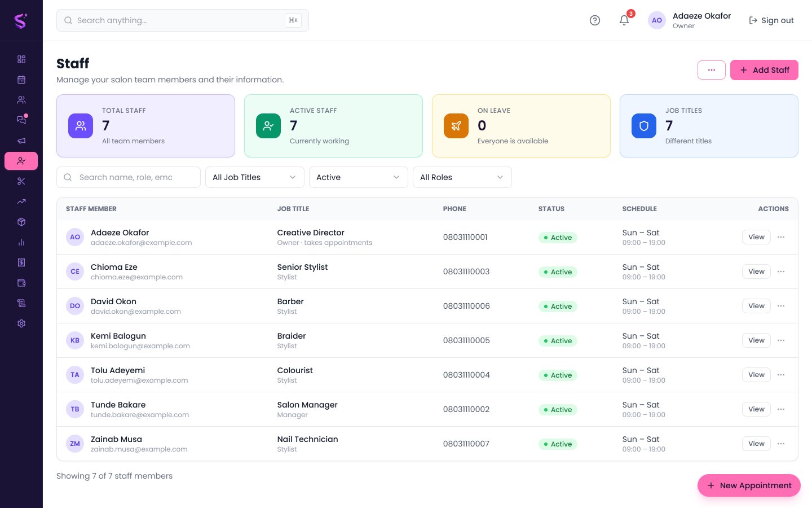Click the Status column header
The height and width of the screenshot is (508, 812).
click(x=551, y=209)
